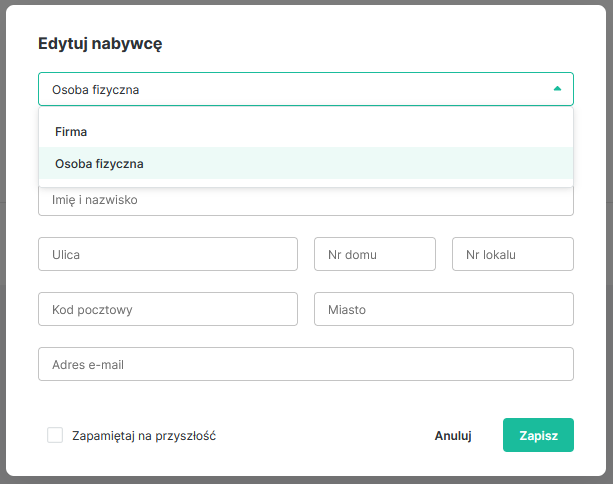Activate the 'Miasto' city input

coord(444,309)
